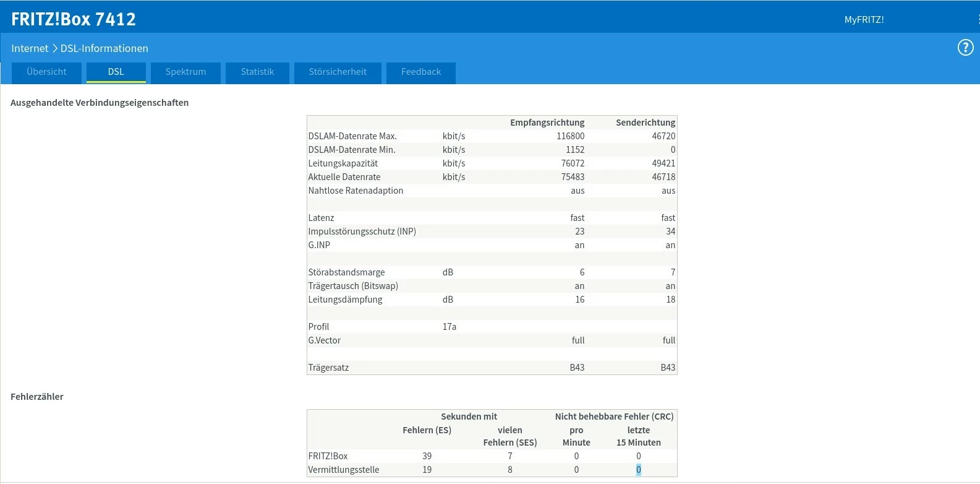
Task: Select ES value 19 for Vermittlungsstelle
Action: coord(427,470)
